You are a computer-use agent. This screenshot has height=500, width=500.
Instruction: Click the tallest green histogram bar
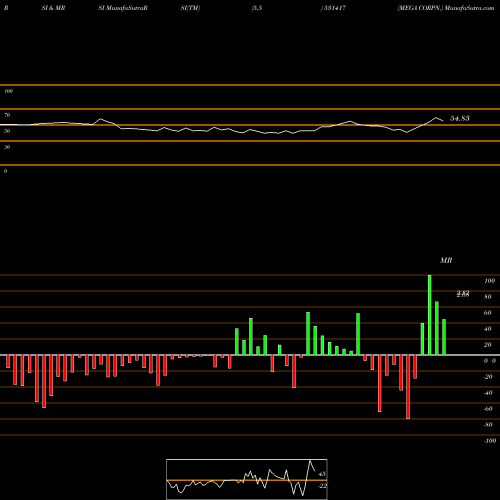click(x=429, y=315)
